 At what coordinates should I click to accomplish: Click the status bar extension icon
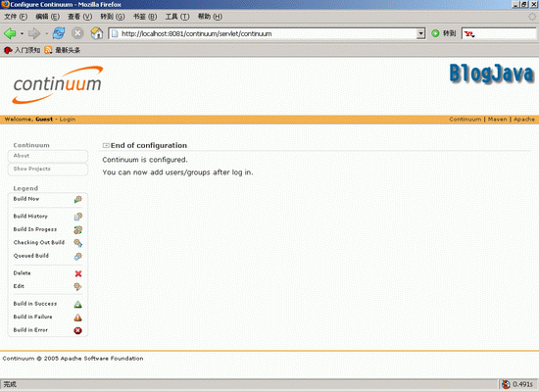tap(506, 384)
